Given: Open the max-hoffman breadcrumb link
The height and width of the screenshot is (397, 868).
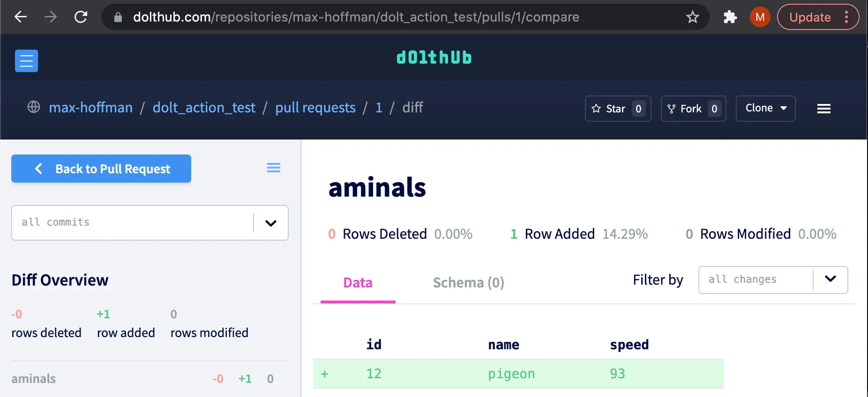Looking at the screenshot, I should pyautogui.click(x=91, y=108).
